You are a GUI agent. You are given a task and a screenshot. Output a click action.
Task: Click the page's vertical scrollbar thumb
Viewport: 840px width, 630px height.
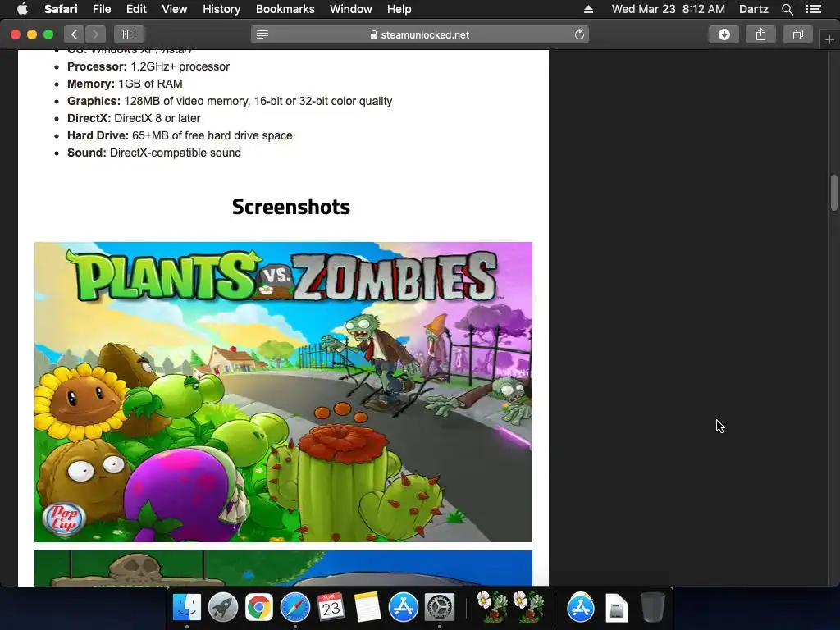[833, 193]
